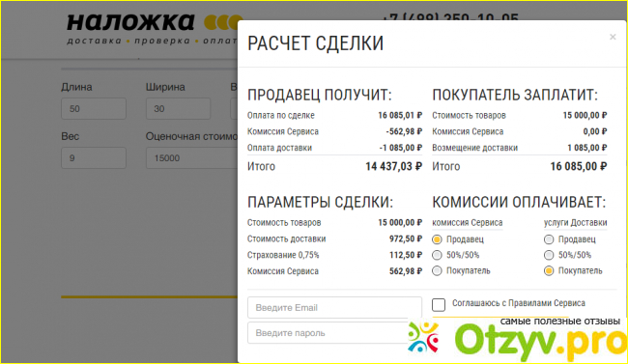Click the услуги Доставки column heading
Viewport: 628px width, 364px height.
click(x=576, y=223)
